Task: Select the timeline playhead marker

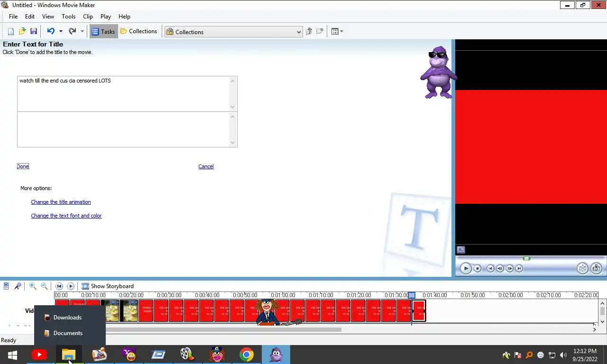Action: point(412,295)
